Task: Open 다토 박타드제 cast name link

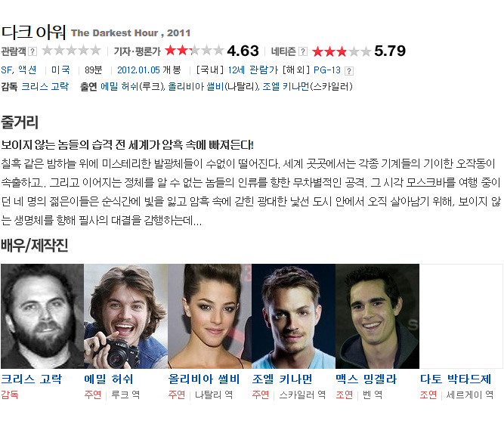Action: (456, 379)
